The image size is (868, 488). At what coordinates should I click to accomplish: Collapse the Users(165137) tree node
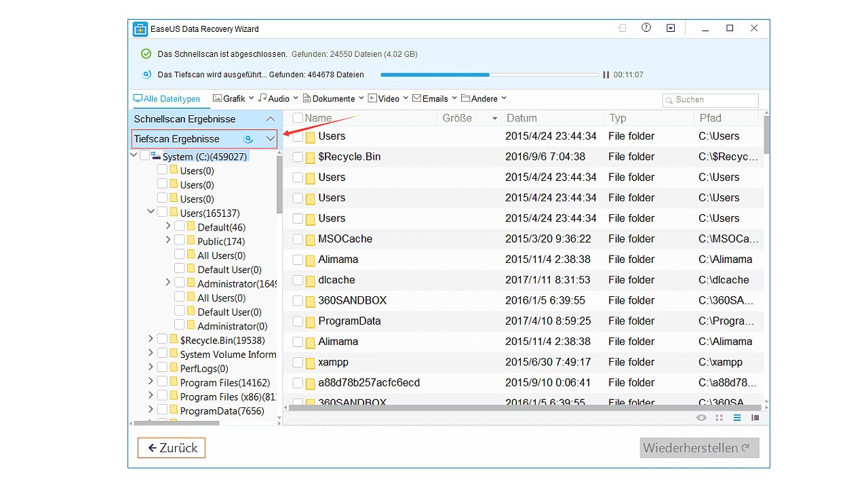pyautogui.click(x=151, y=212)
